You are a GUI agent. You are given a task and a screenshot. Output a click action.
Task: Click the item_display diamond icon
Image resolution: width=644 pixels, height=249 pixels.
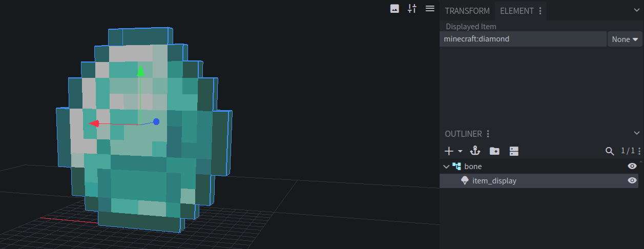click(465, 180)
